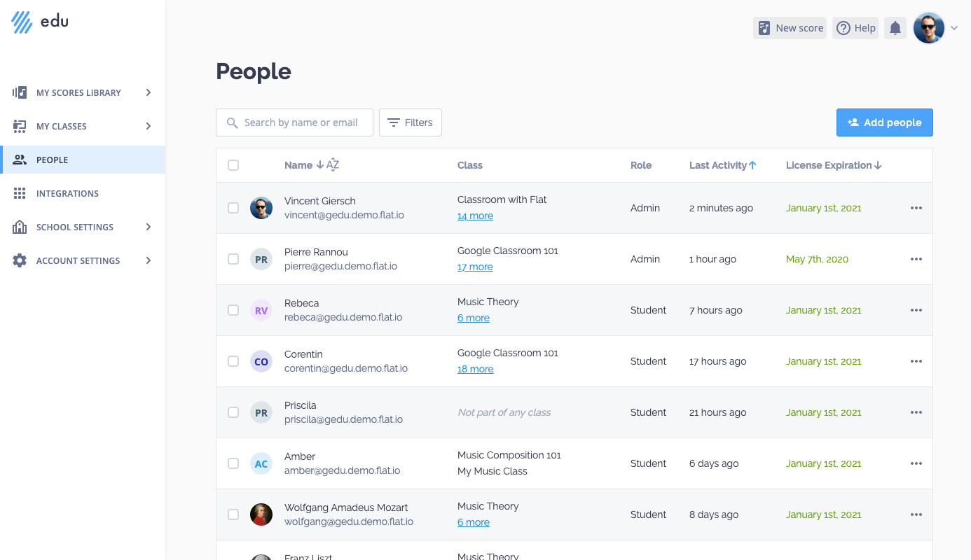The image size is (971, 560).
Task: Check the box for Corentin
Action: pyautogui.click(x=233, y=361)
